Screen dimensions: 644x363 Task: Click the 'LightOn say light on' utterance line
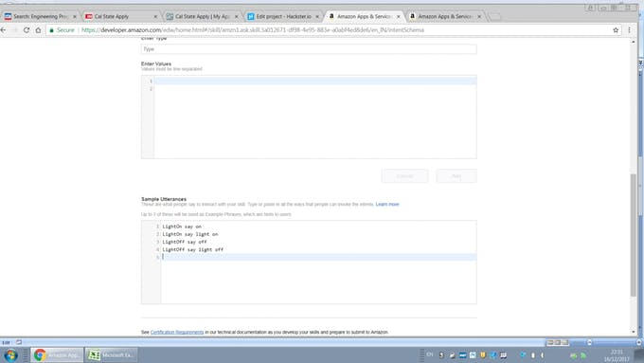[x=190, y=234]
